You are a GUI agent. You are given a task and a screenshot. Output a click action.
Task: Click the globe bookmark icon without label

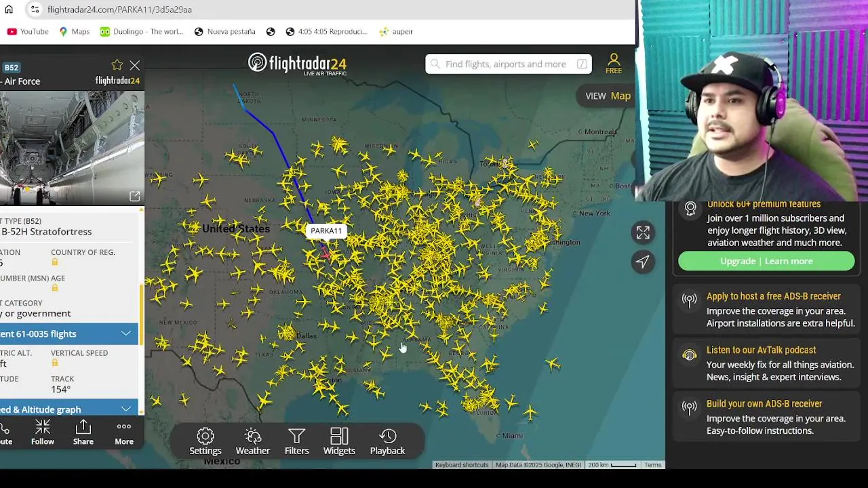[271, 31]
